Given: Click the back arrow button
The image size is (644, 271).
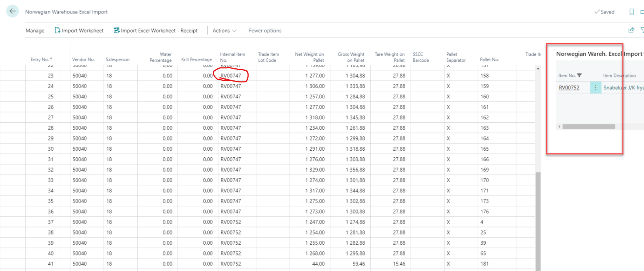Looking at the screenshot, I should click(x=12, y=12).
